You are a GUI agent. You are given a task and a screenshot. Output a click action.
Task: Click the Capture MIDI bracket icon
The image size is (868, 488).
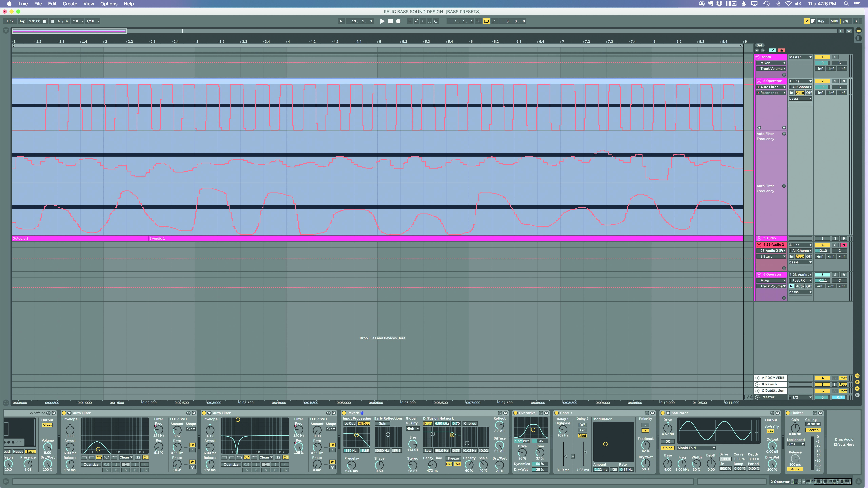tap(429, 21)
